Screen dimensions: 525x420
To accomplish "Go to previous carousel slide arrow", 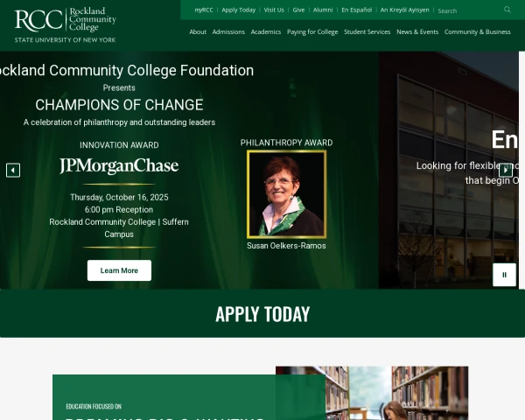I will (13, 171).
